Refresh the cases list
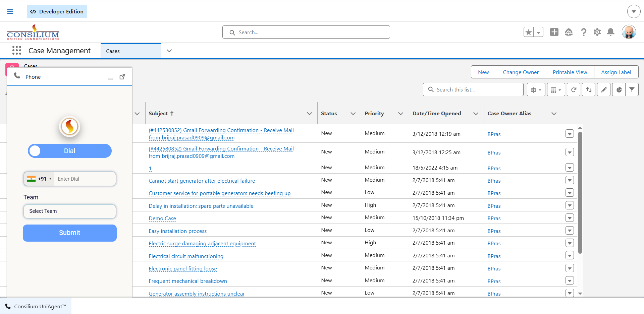This screenshot has width=644, height=314. 574,90
